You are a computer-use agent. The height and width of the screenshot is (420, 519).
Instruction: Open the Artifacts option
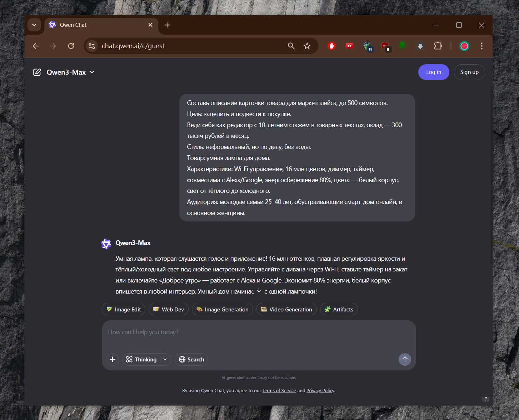click(x=339, y=309)
